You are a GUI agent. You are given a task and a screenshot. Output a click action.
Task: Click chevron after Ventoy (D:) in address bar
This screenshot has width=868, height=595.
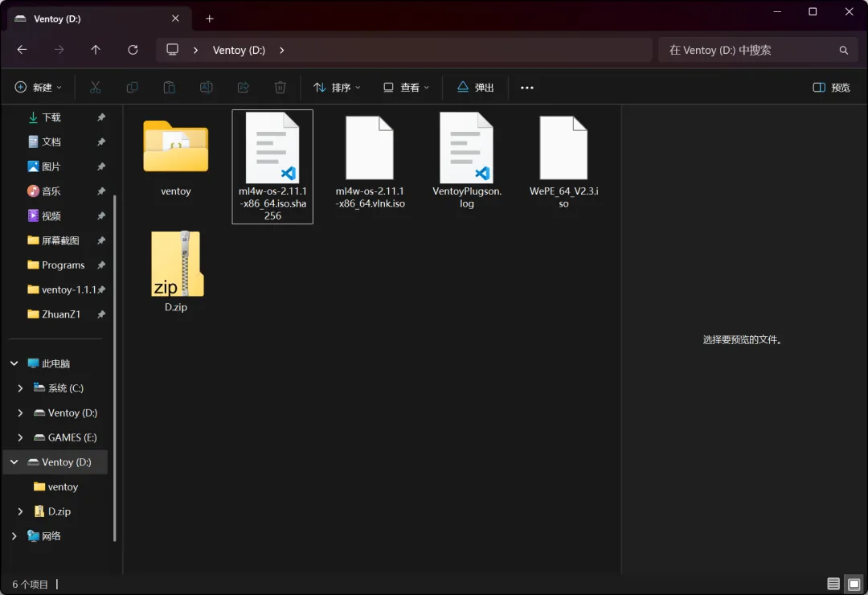click(x=282, y=50)
